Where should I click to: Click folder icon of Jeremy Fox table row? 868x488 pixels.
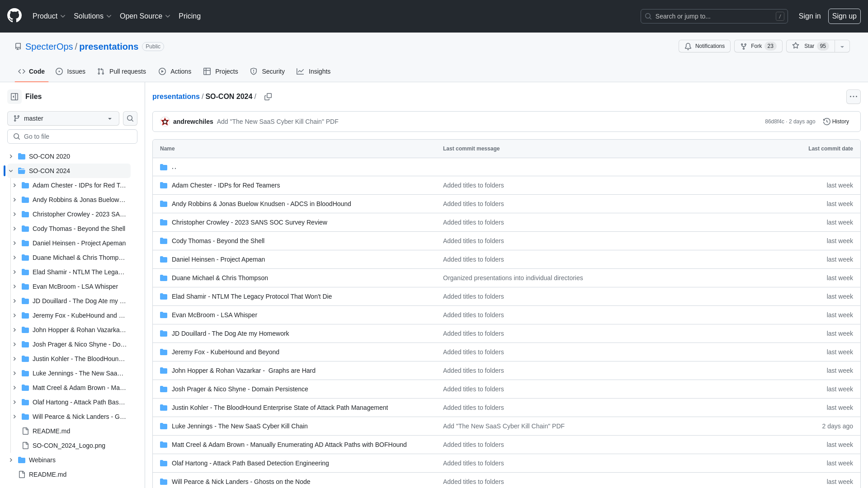coord(164,352)
